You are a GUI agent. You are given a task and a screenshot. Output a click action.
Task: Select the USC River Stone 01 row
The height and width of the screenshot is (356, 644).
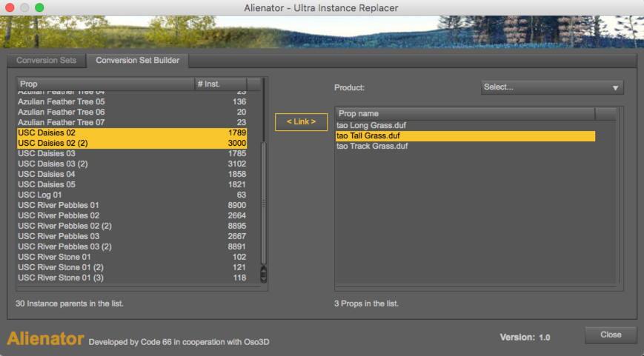click(132, 257)
